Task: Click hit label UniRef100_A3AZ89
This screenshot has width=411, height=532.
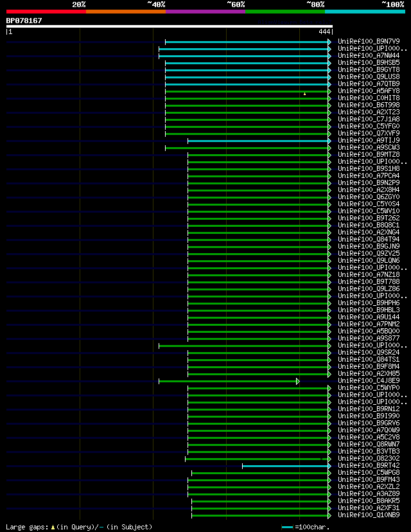Action: click(369, 494)
